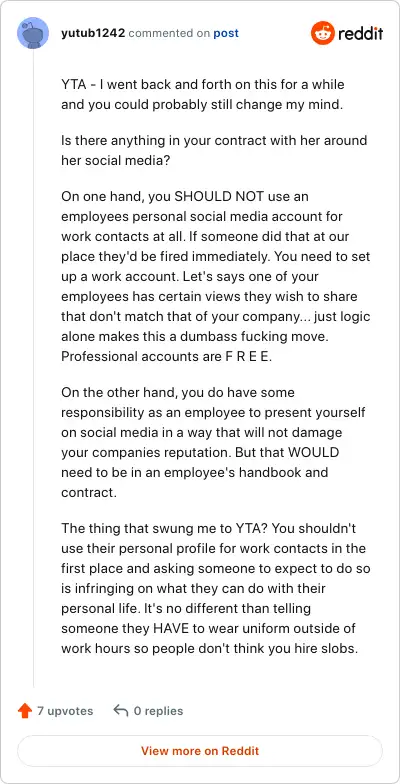Screen dimensions: 400x784
Task: Click the yutub1242 user avatar
Action: pos(33,33)
